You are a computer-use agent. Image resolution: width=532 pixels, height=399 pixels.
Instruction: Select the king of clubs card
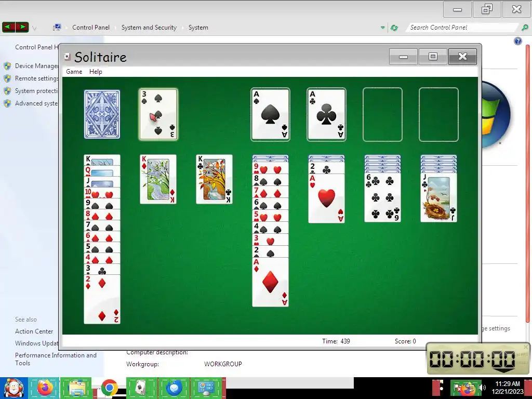(214, 179)
